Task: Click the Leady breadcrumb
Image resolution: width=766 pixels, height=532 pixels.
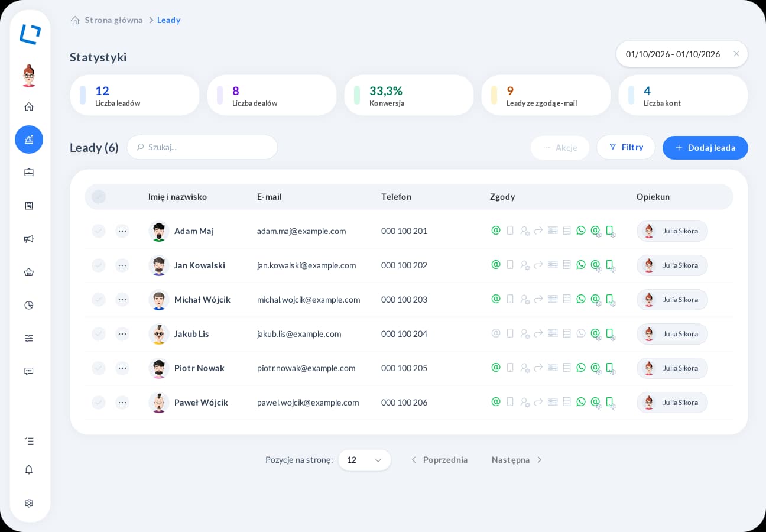Action: 168,20
